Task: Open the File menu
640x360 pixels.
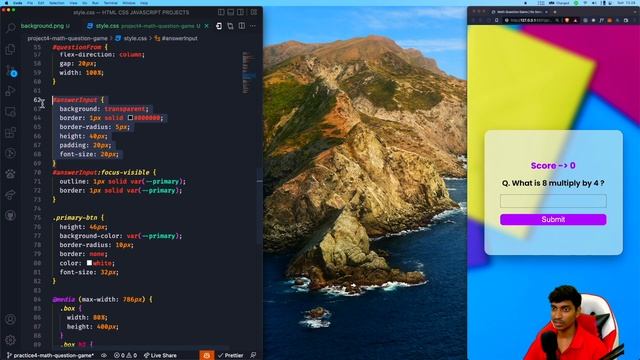Action: coord(30,3)
